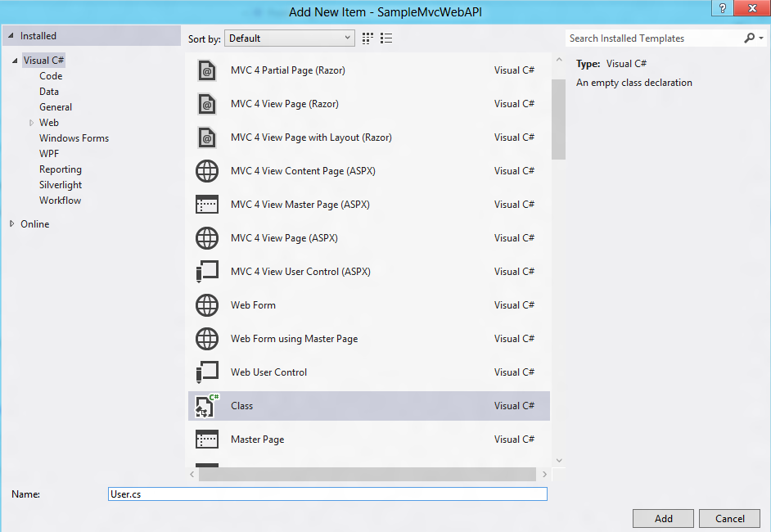Click the horizontal scroll left arrow
This screenshot has width=771, height=532.
192,475
